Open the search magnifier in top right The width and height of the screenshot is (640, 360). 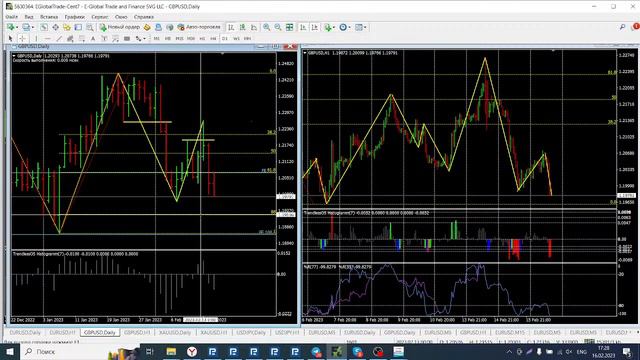pyautogui.click(x=622, y=27)
